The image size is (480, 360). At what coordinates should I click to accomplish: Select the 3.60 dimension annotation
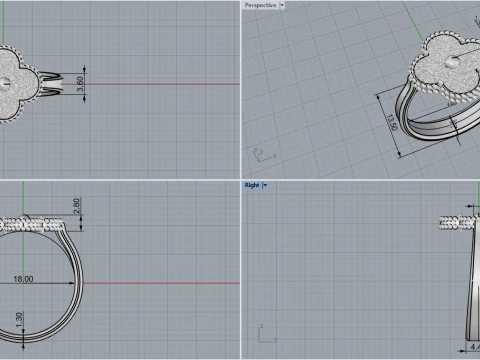coord(80,84)
